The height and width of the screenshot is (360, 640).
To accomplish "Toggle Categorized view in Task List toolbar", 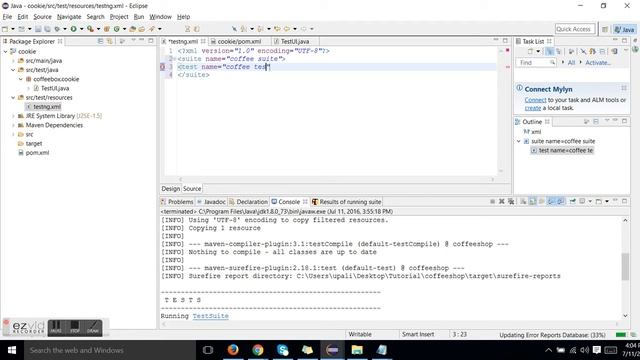I will 549,51.
